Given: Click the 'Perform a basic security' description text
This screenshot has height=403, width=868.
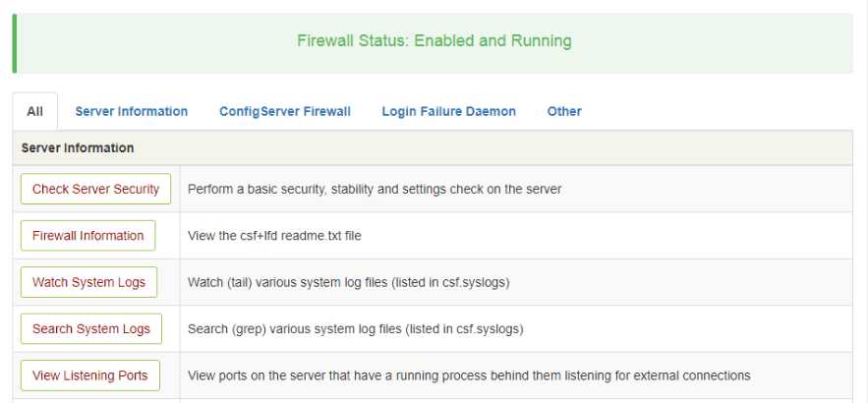Looking at the screenshot, I should (375, 190).
